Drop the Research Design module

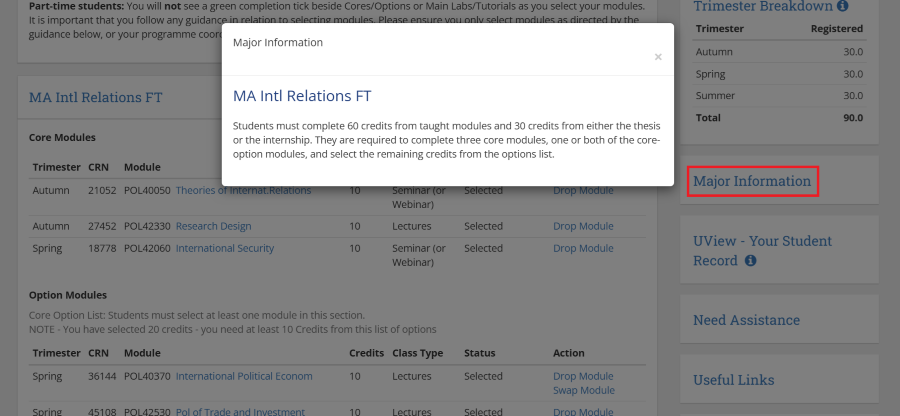[583, 226]
